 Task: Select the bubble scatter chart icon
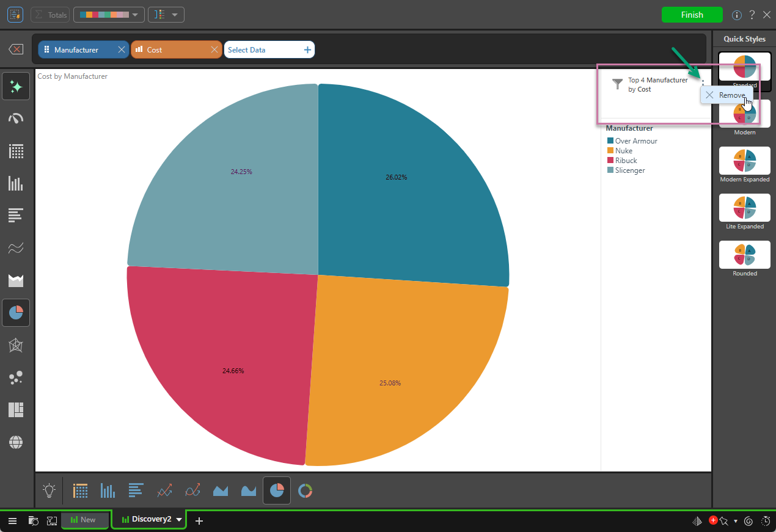point(16,378)
